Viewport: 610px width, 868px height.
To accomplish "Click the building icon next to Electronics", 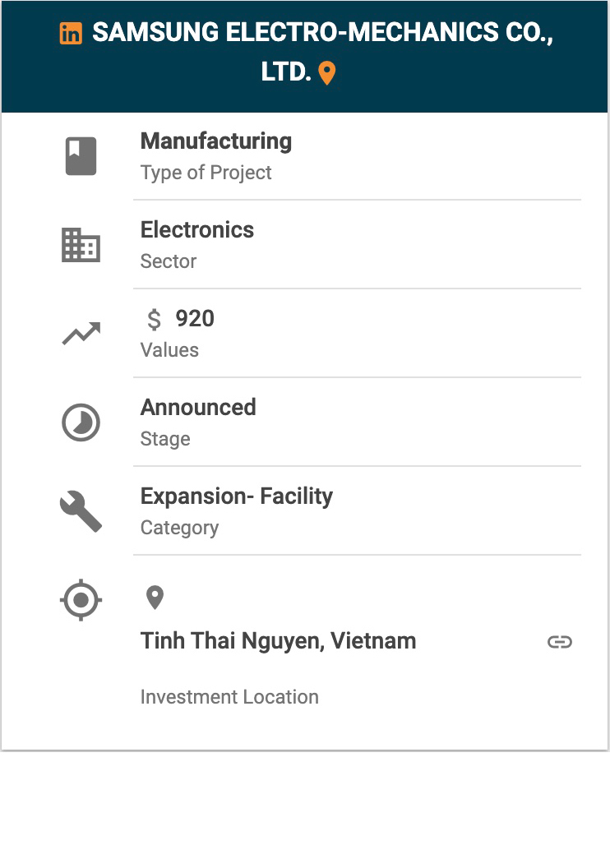I will [x=81, y=245].
